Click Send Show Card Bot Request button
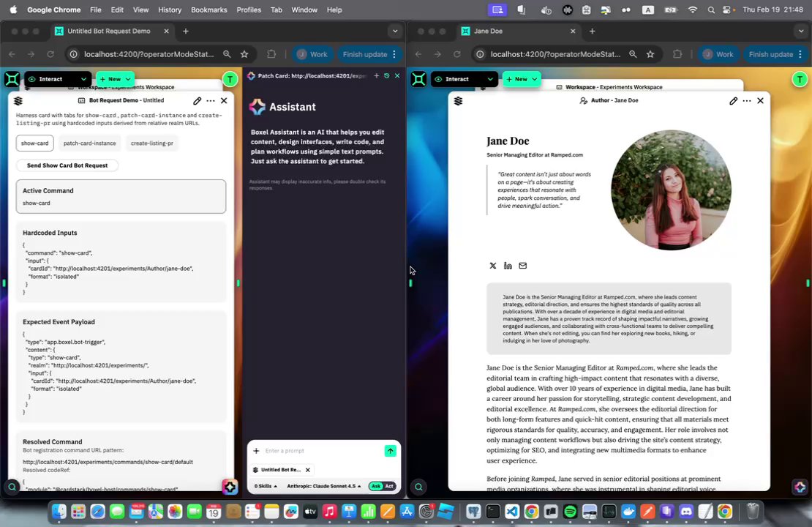This screenshot has width=812, height=527. tap(67, 165)
